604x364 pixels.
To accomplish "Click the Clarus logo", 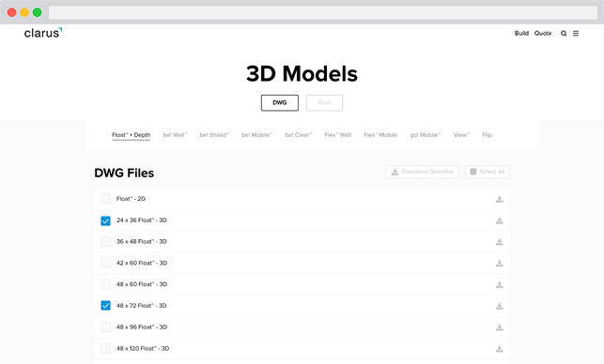I will [43, 33].
